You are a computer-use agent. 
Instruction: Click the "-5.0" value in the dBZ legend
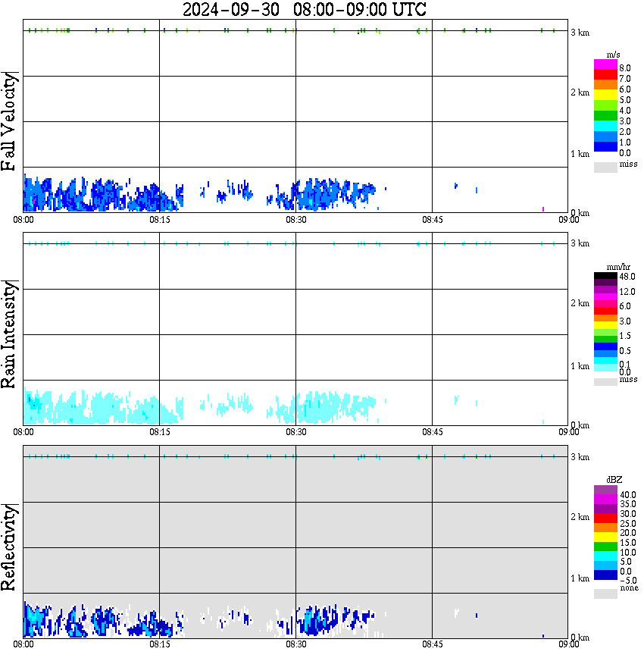[x=628, y=581]
